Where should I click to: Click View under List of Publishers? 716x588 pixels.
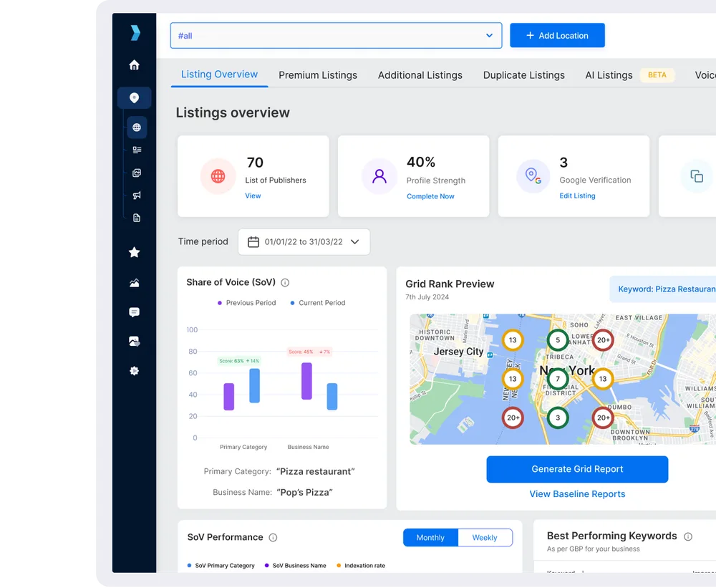point(253,196)
